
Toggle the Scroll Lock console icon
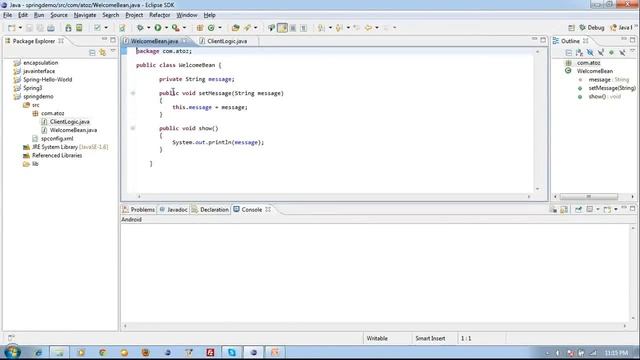[x=564, y=209]
